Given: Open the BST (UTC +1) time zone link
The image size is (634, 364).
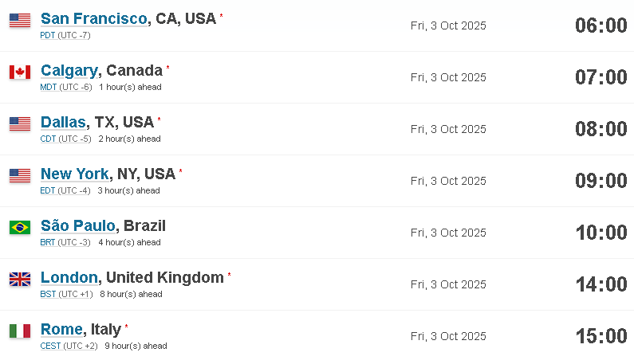Looking at the screenshot, I should coord(66,294).
